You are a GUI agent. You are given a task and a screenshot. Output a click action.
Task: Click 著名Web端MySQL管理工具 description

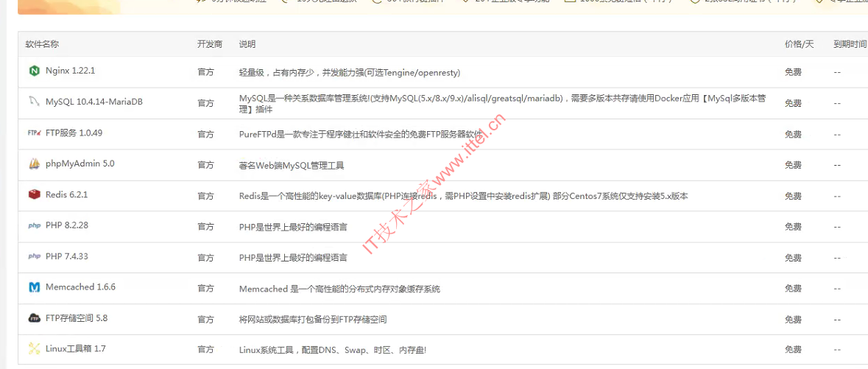tap(292, 166)
